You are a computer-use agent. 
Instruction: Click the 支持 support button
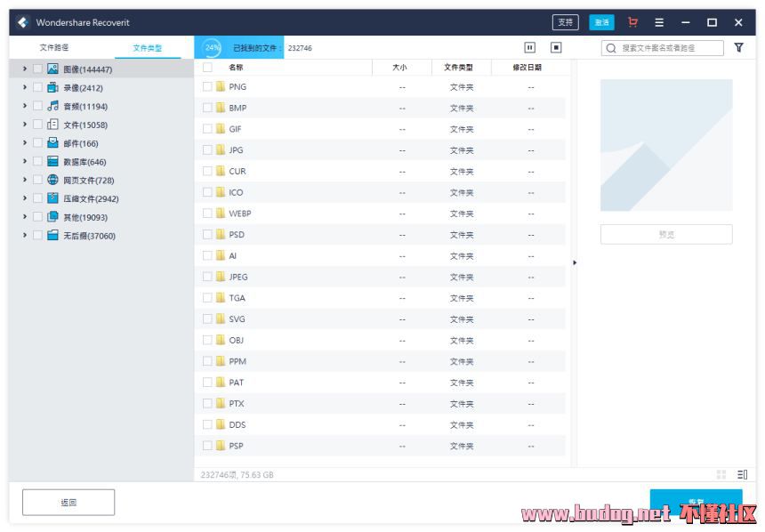(566, 22)
